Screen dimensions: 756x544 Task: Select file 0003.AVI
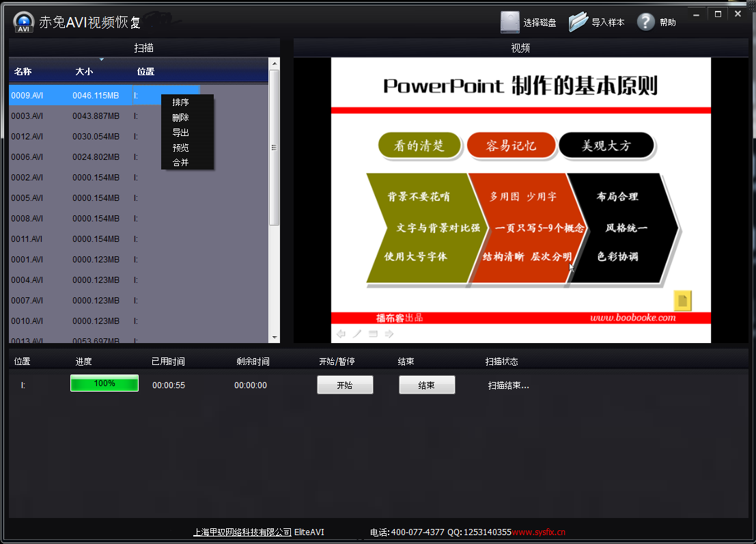[27, 116]
